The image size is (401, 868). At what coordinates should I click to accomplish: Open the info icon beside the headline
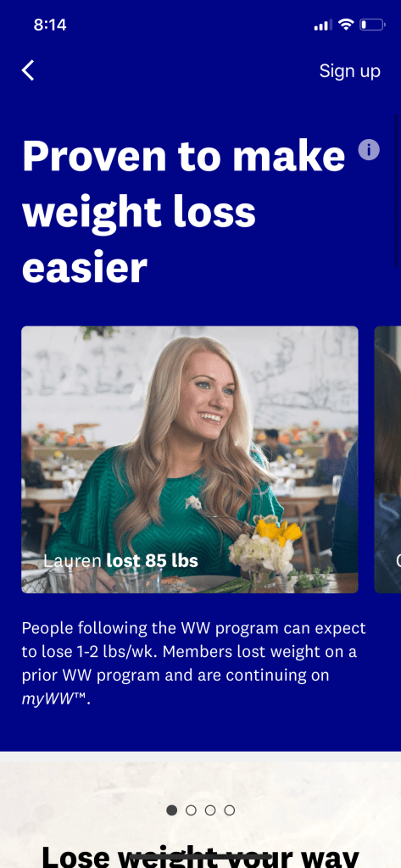click(x=369, y=149)
